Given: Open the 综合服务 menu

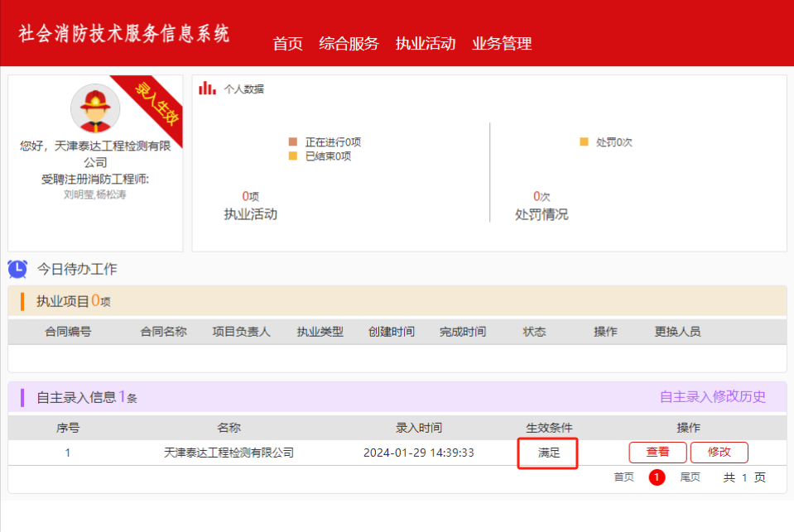Looking at the screenshot, I should click(349, 44).
